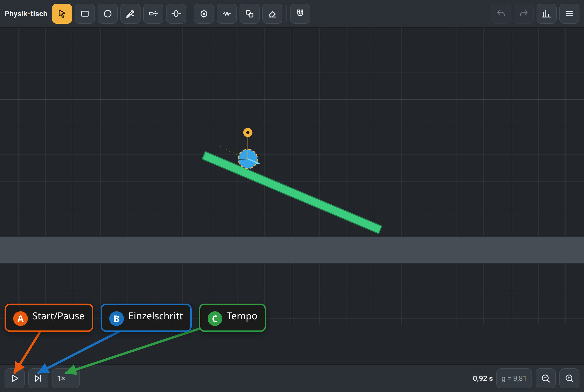Select the target pin anchor tool
This screenshot has width=584, height=392.
204,13
